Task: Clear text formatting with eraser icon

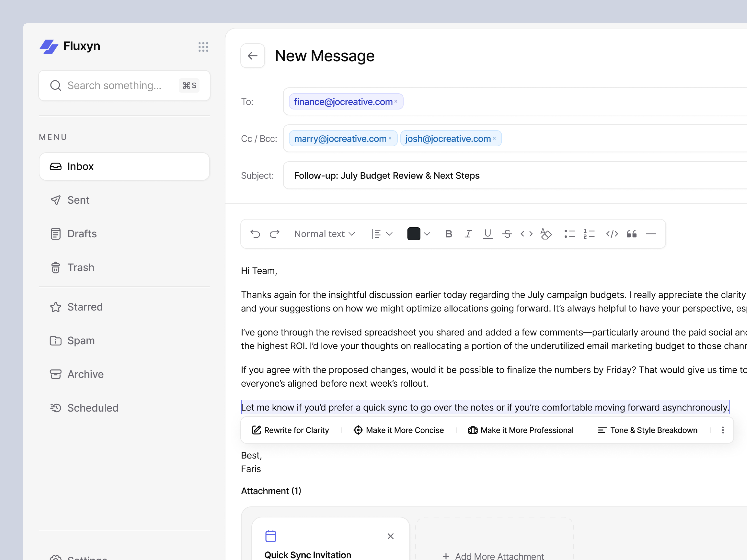Action: tap(546, 234)
